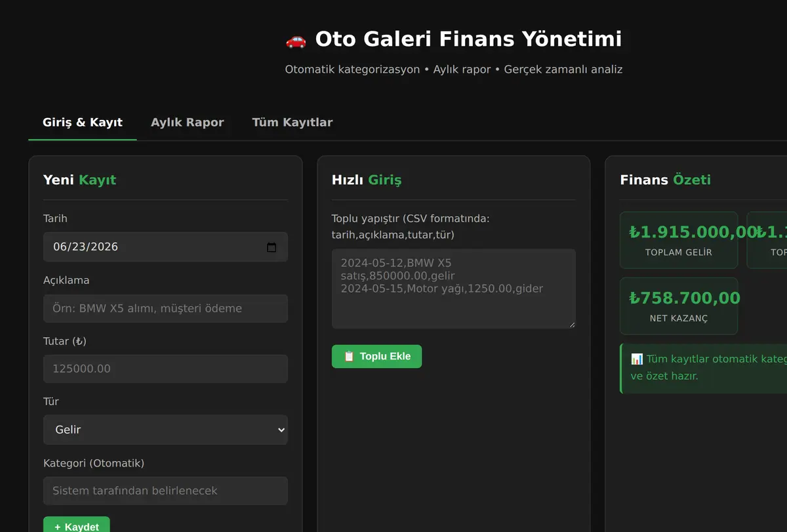Expand the Tür dropdown showing Gelir

[x=165, y=430]
